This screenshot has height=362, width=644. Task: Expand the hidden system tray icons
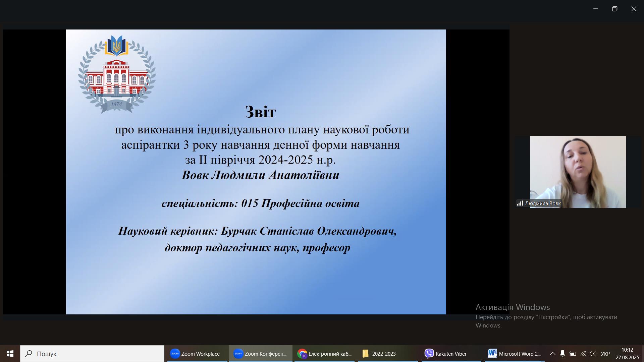[552, 354]
